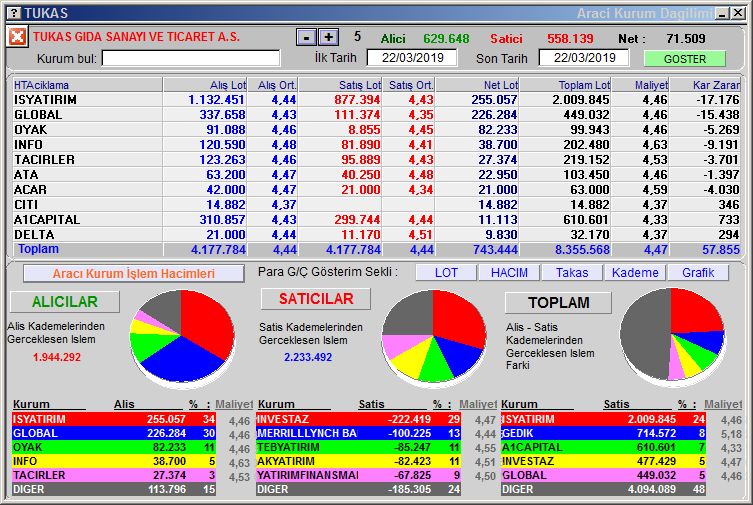753x505 pixels.
Task: Select the LOT display mode
Action: 446,273
